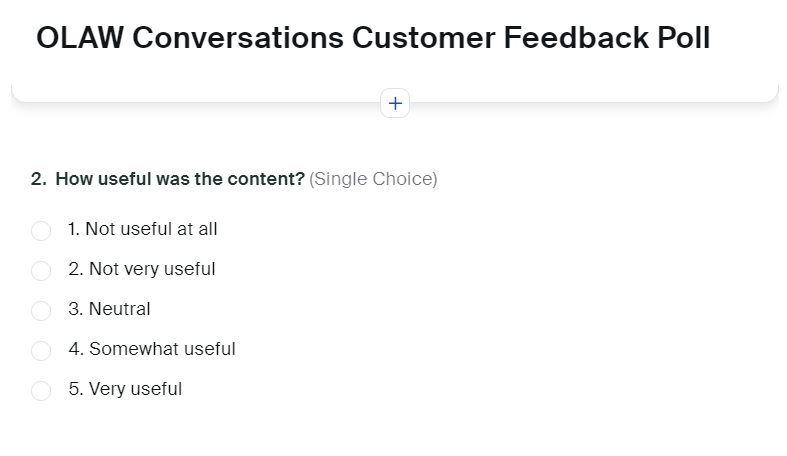Pick the Somewhat useful radio button

point(41,351)
